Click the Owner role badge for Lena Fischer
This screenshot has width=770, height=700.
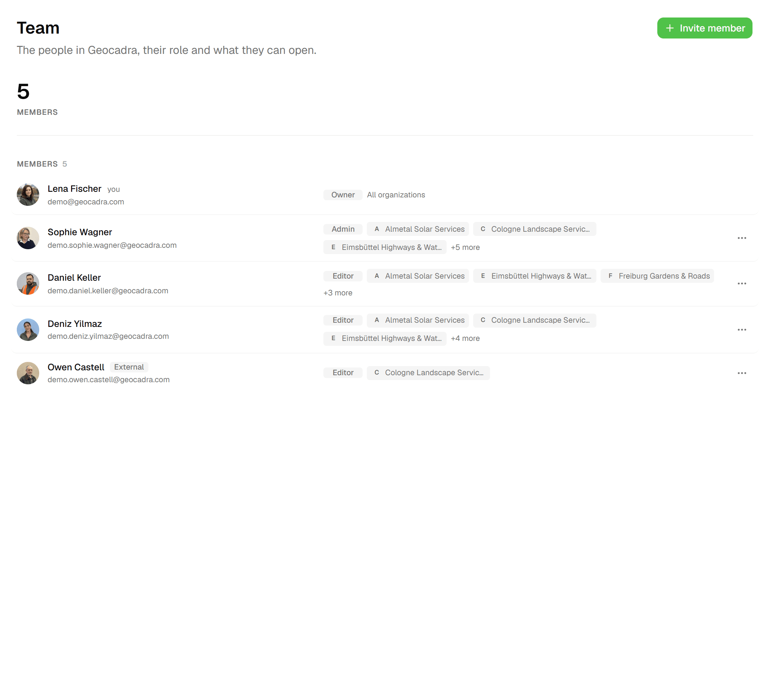[343, 195]
